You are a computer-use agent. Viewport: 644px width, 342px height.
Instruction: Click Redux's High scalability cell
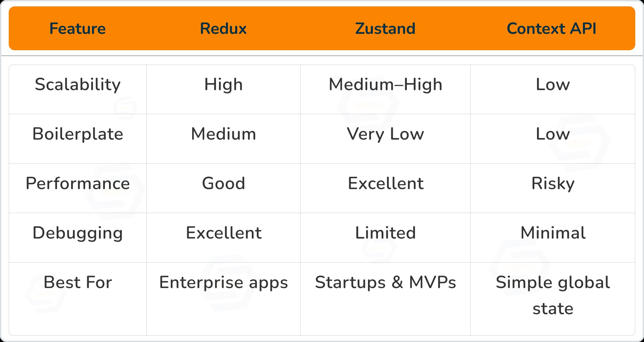[223, 84]
